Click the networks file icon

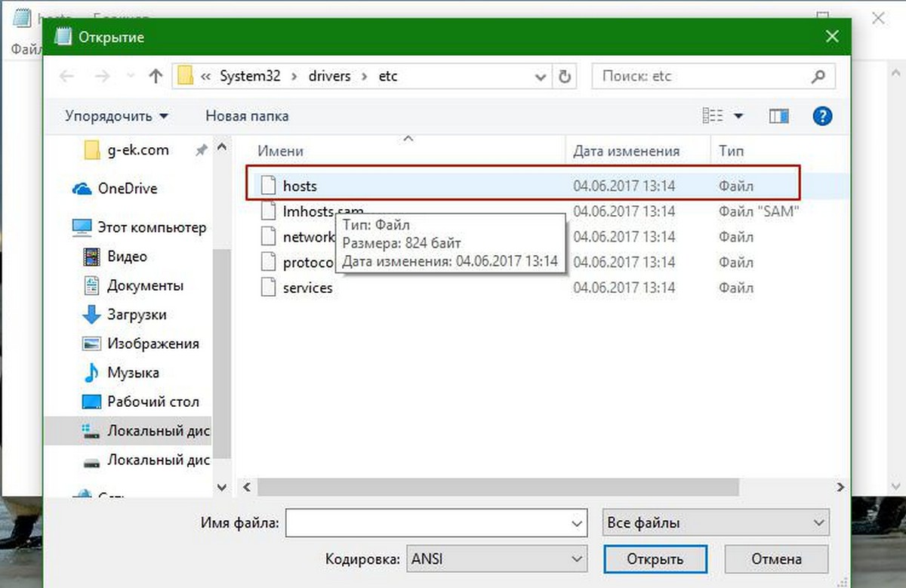tap(268, 236)
